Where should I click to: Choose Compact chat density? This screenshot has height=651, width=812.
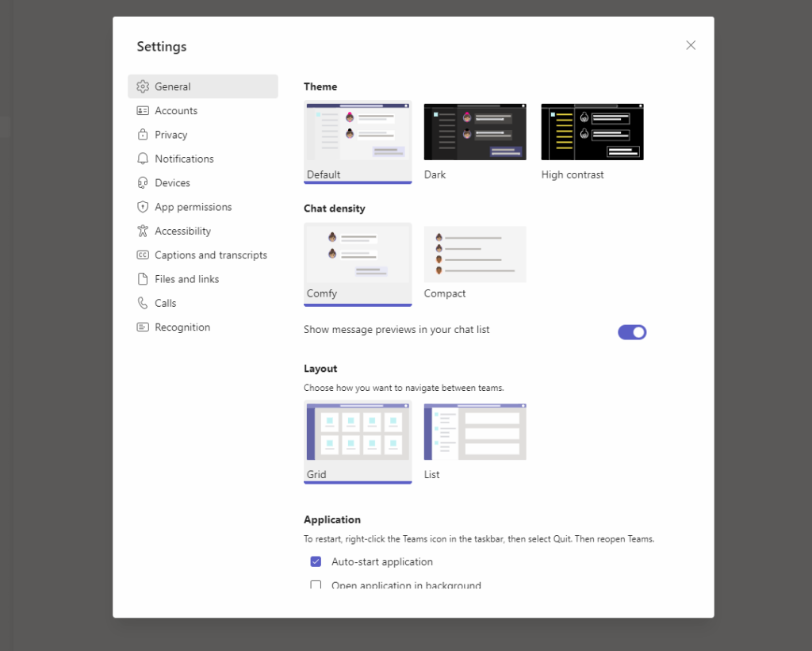pyautogui.click(x=475, y=255)
